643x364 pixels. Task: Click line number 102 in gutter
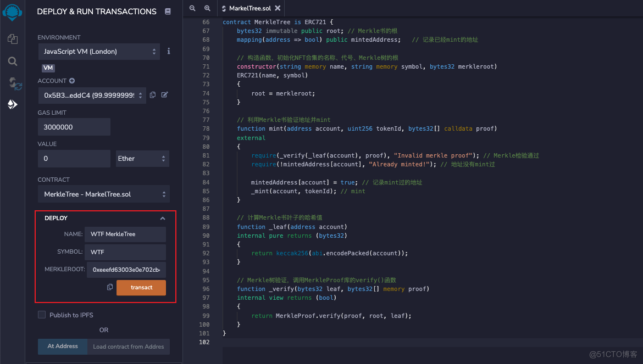204,342
